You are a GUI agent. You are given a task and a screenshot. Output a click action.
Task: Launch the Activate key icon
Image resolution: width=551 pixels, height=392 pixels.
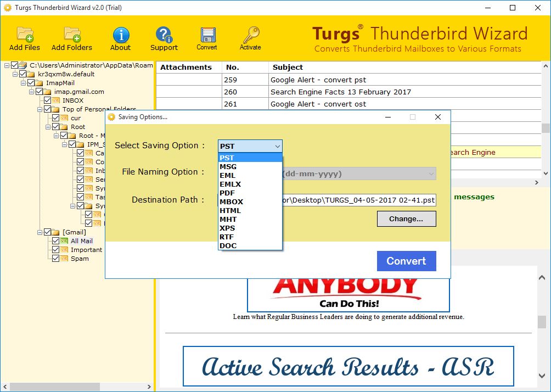[251, 35]
